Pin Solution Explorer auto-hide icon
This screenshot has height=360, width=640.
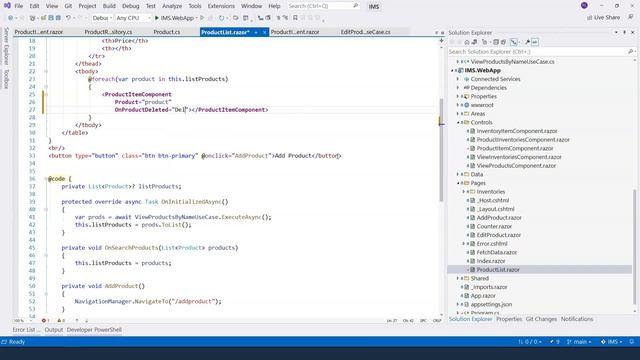[624, 32]
